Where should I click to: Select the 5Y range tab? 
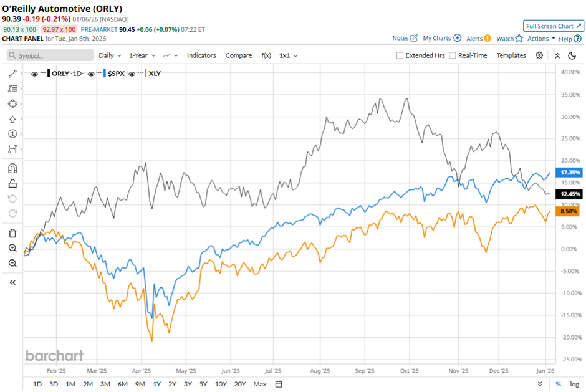203,384
